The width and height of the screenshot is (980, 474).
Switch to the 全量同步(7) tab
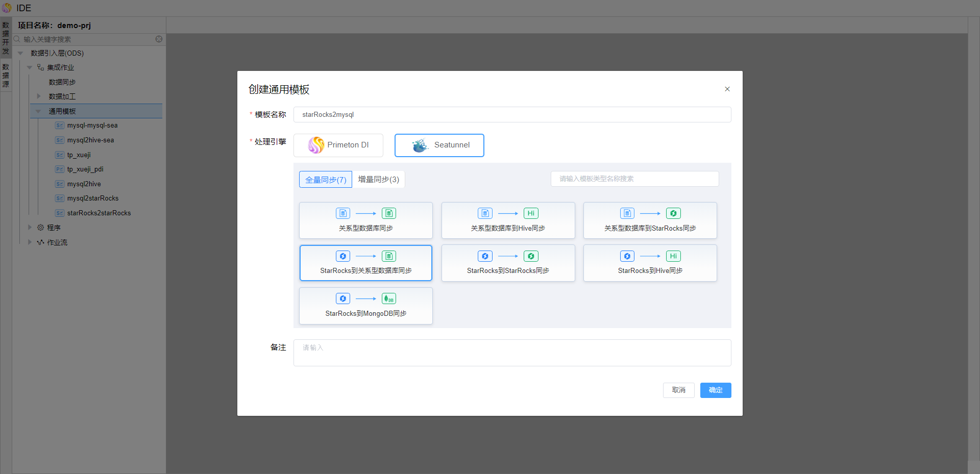(326, 180)
